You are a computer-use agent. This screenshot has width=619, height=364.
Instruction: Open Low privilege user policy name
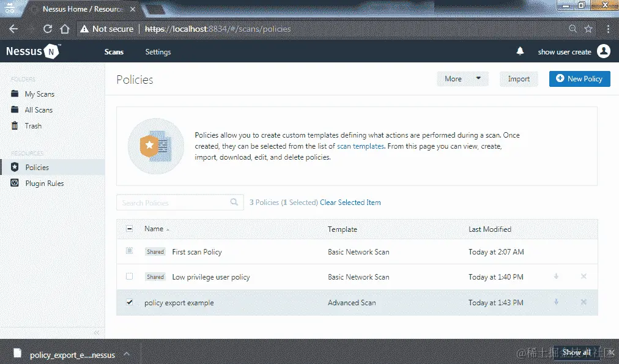point(211,277)
